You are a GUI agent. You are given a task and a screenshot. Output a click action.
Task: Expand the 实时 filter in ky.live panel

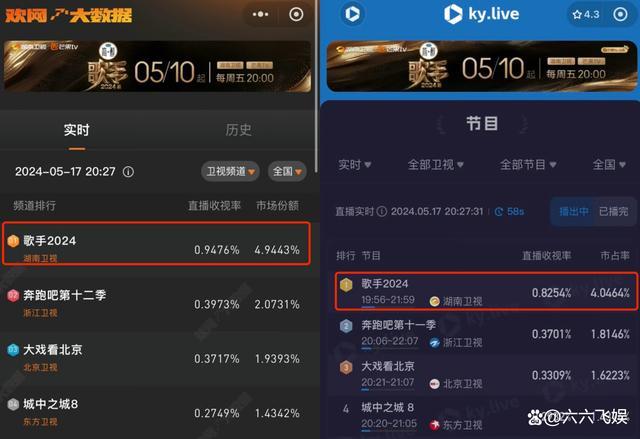click(355, 165)
